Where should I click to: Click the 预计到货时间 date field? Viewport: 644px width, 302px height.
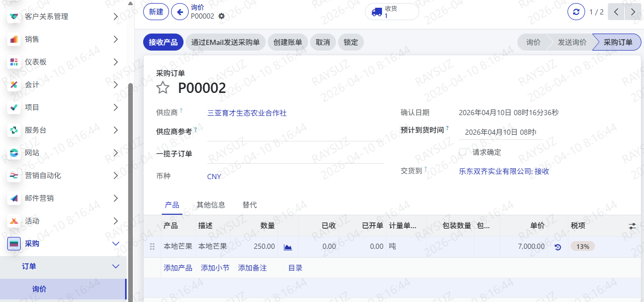pos(500,132)
